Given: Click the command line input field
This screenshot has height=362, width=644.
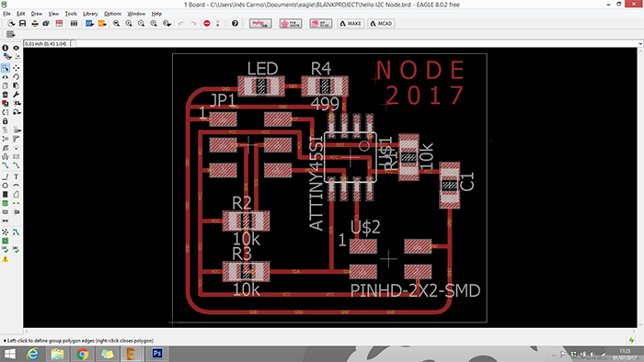Looking at the screenshot, I should point(357,43).
